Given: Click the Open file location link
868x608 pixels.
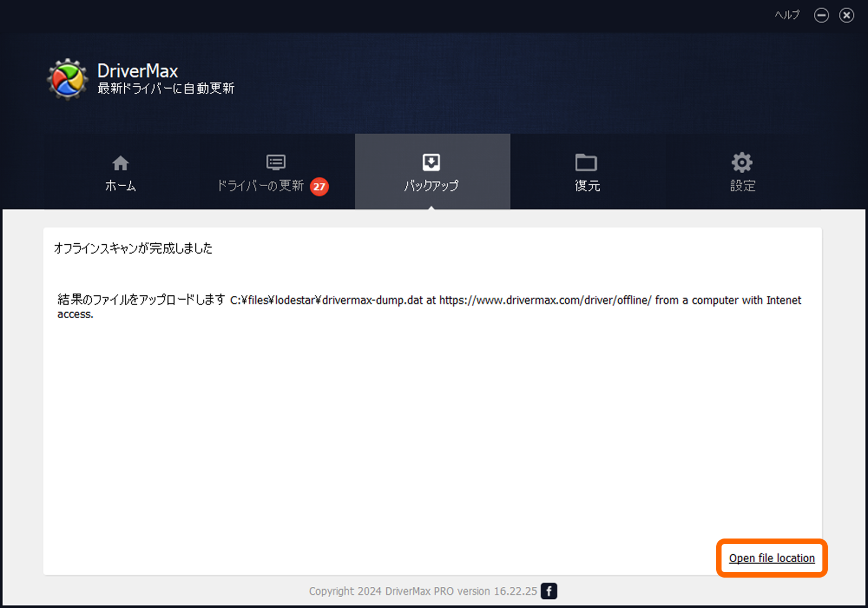Looking at the screenshot, I should coord(771,558).
